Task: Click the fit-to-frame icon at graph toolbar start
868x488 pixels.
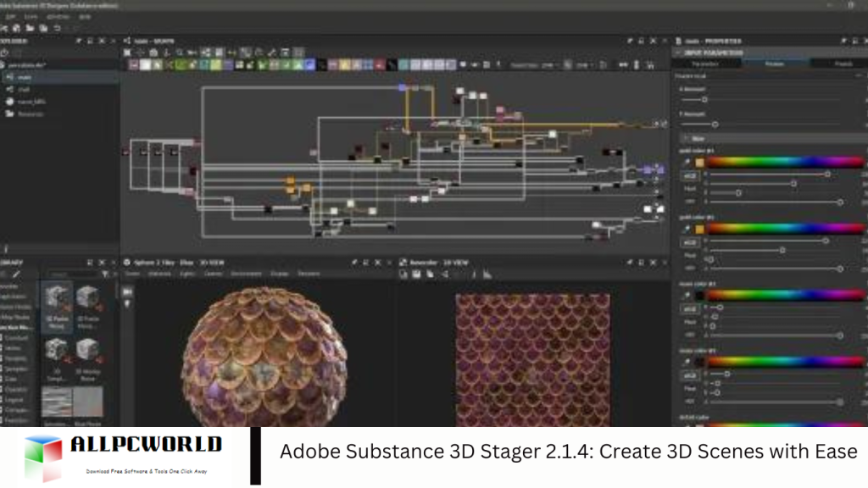Action: pos(127,53)
